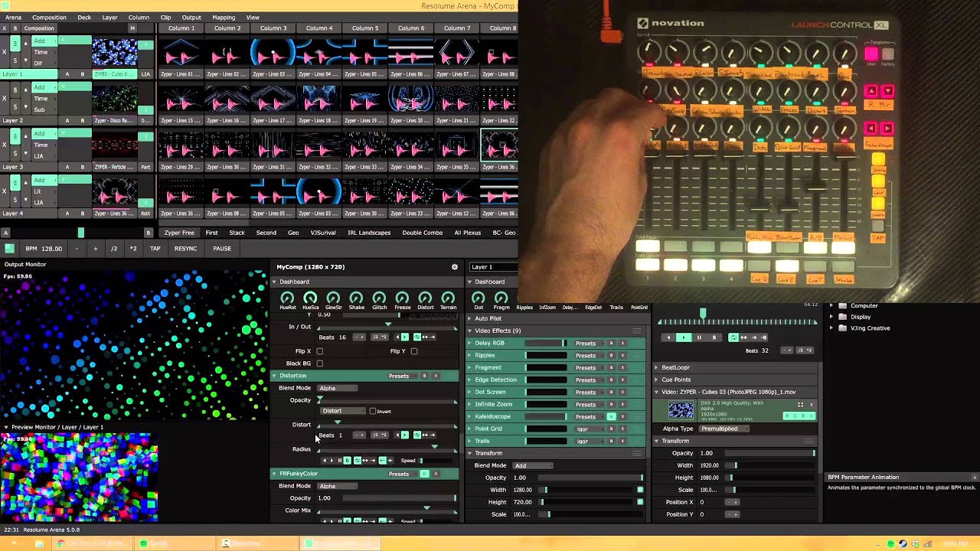Remove the Distortion effect with X

[x=436, y=376]
